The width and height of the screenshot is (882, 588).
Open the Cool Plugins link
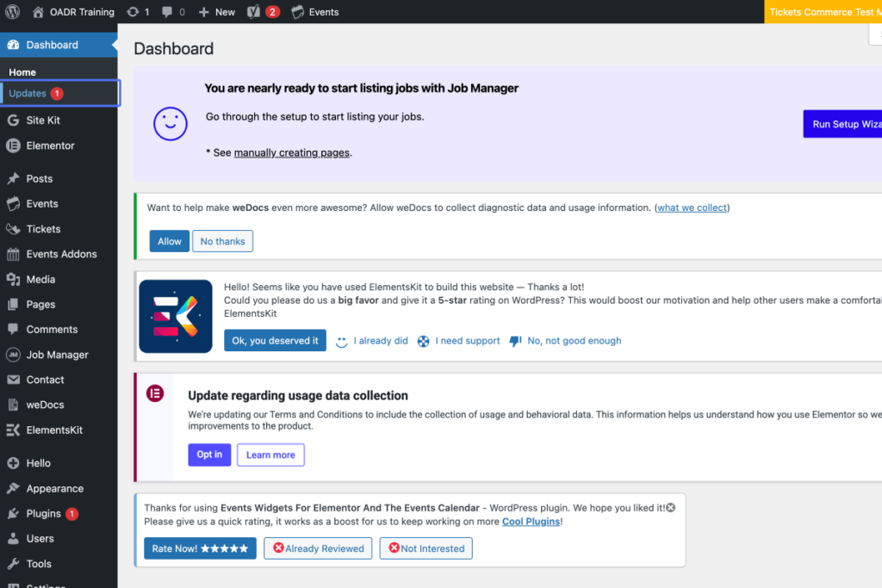(x=531, y=522)
